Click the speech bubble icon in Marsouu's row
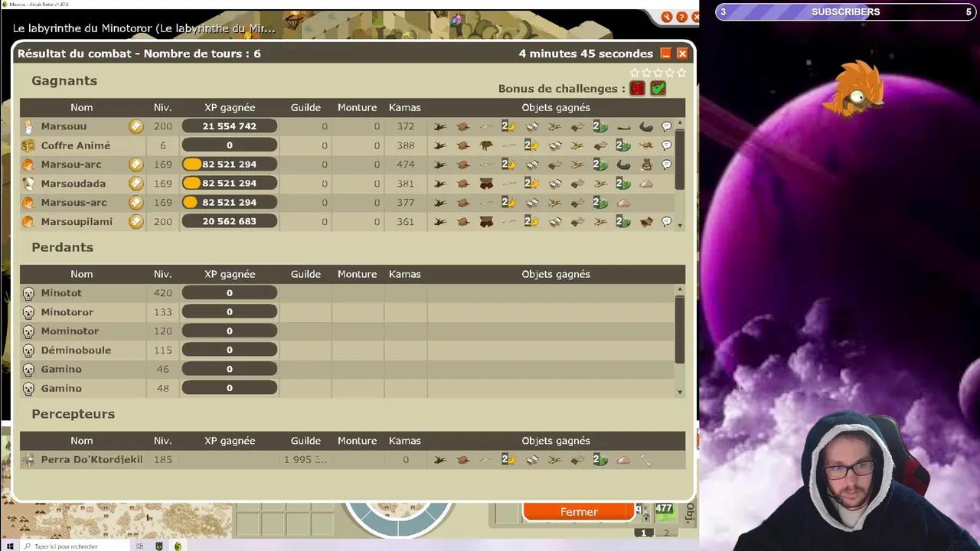This screenshot has height=551, width=980. tap(666, 126)
